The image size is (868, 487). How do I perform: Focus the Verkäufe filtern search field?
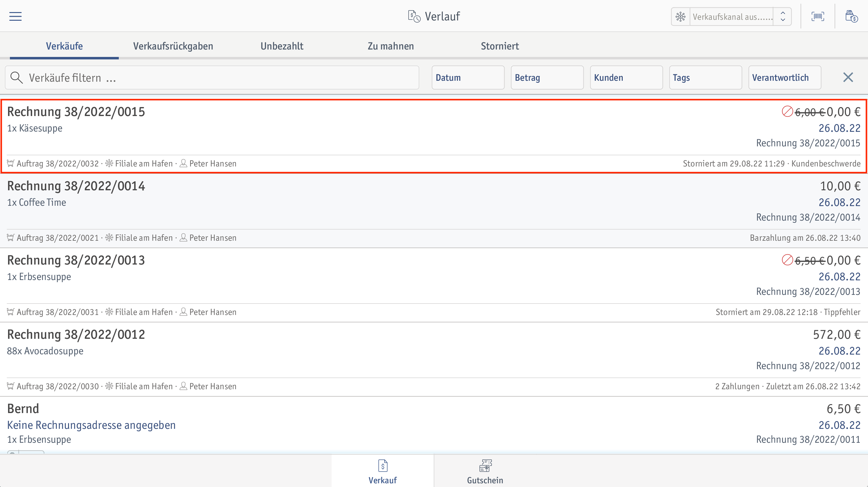212,78
